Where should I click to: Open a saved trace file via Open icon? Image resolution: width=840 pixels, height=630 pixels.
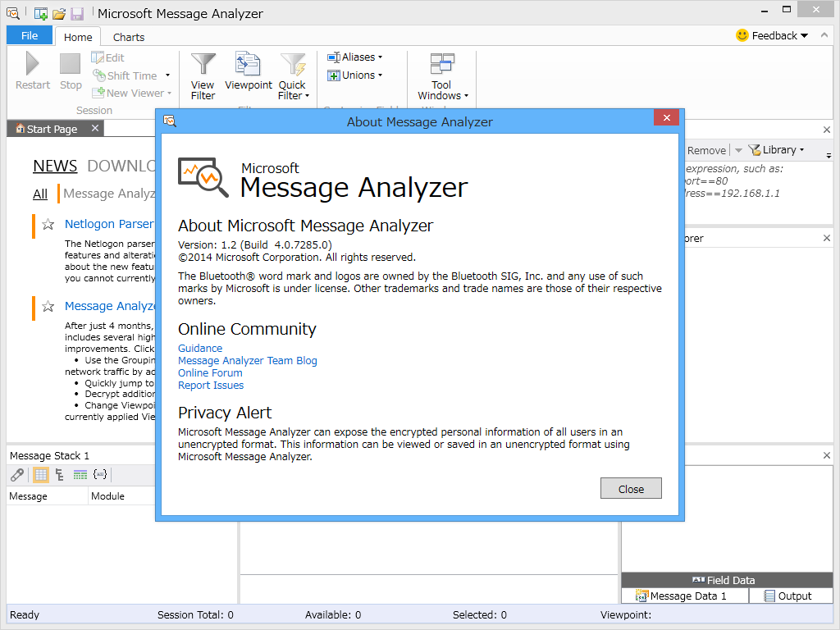pyautogui.click(x=58, y=13)
